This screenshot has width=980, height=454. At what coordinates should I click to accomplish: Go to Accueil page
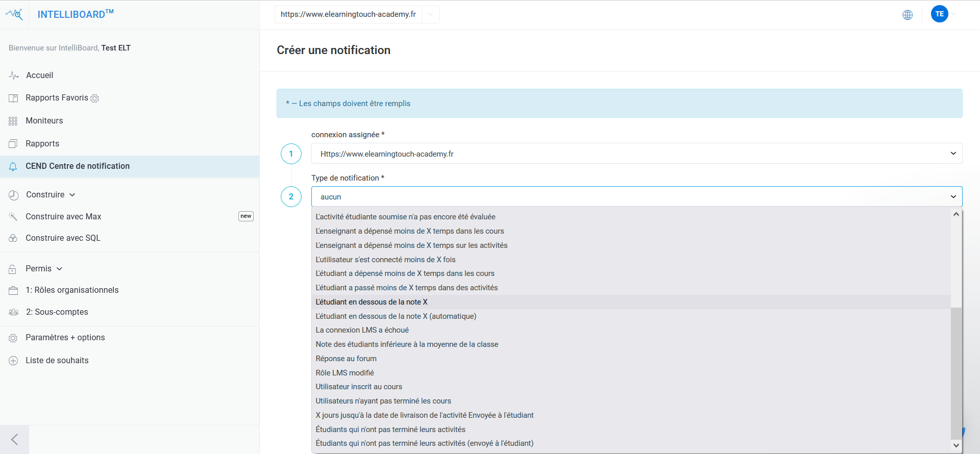pyautogui.click(x=39, y=75)
